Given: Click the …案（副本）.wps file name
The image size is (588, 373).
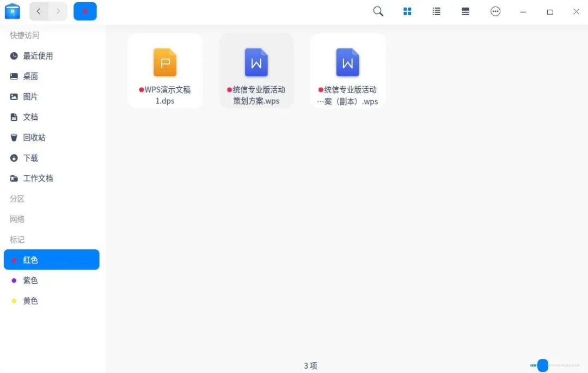Looking at the screenshot, I should [347, 95].
